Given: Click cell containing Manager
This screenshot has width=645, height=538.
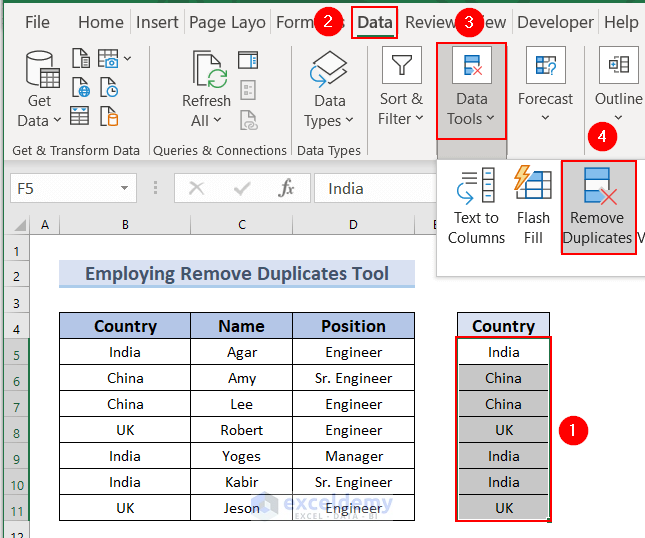Looking at the screenshot, I should click(353, 456).
